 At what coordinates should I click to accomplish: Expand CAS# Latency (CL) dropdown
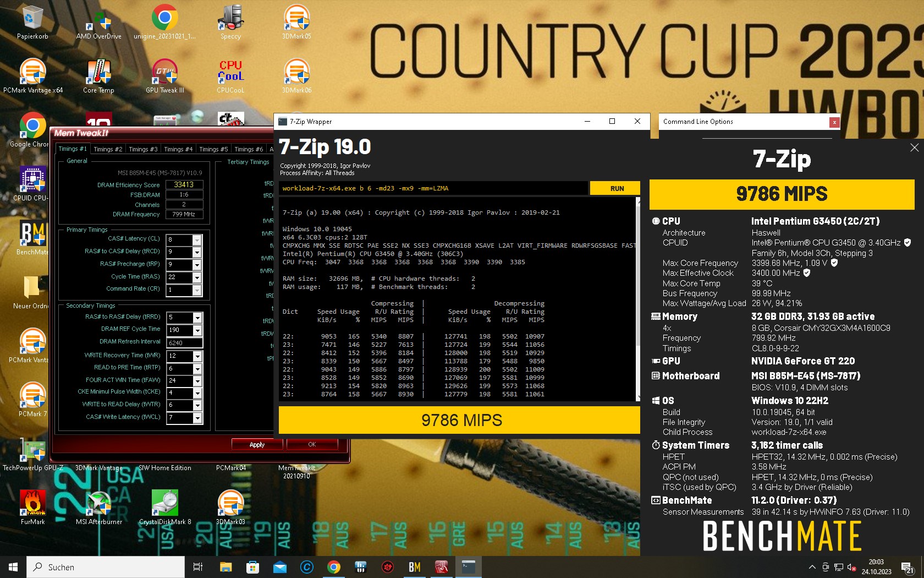pos(197,240)
